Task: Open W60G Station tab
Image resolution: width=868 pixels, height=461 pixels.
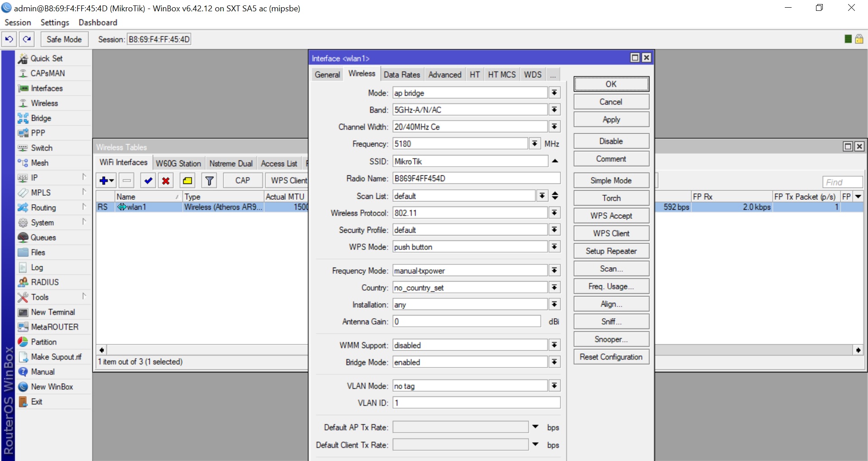Action: [x=178, y=164]
